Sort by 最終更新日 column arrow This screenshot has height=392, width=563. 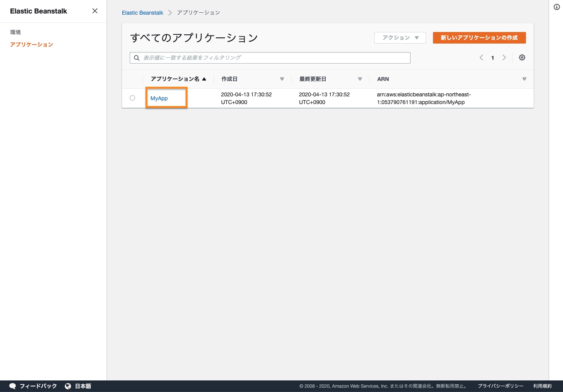pyautogui.click(x=360, y=79)
